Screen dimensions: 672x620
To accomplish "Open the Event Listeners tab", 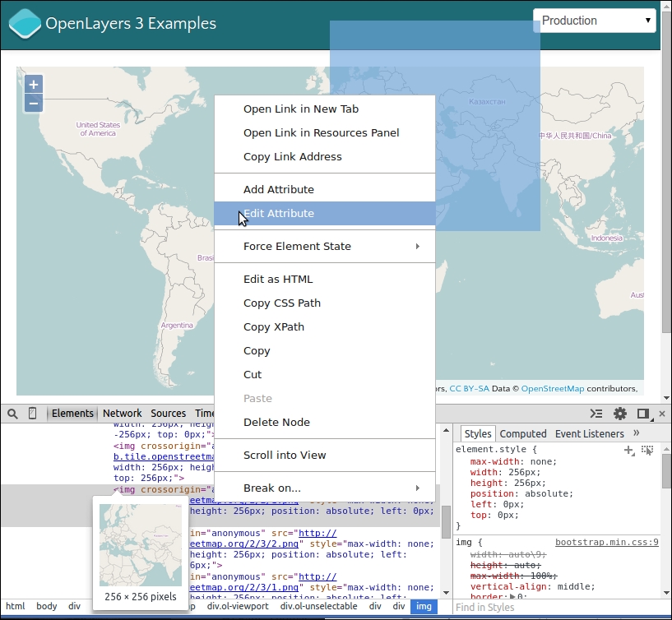I will click(x=588, y=433).
